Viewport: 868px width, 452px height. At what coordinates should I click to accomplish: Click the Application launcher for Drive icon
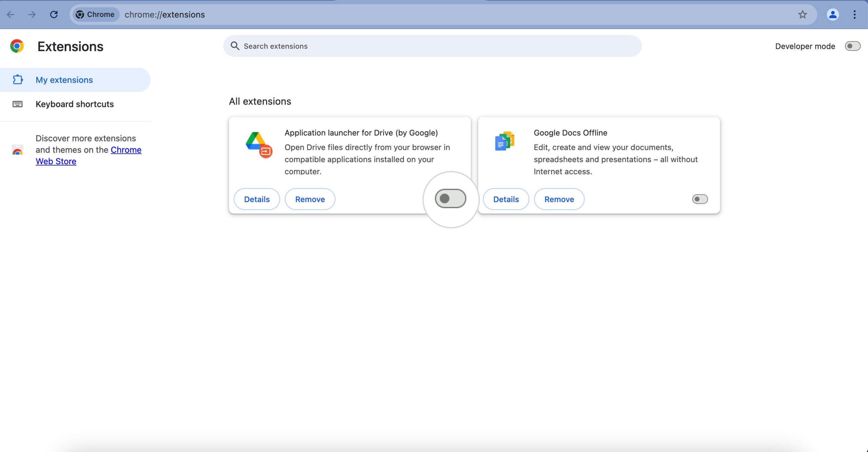coord(259,145)
